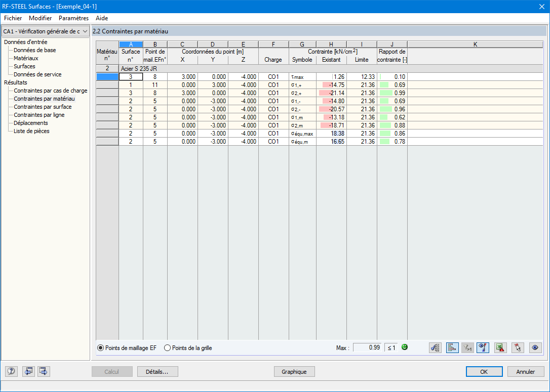This screenshot has height=392, width=550.
Task: Click the mesh point cell 11
Action: (x=155, y=85)
